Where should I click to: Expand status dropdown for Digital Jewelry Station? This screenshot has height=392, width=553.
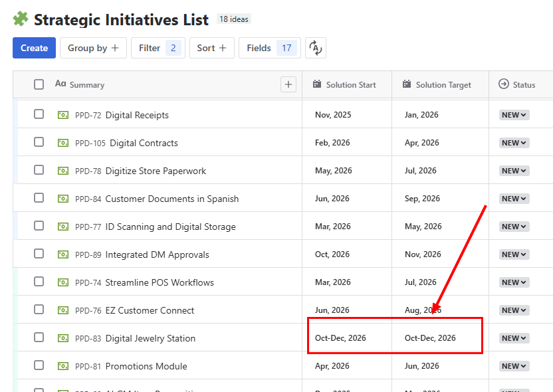514,338
